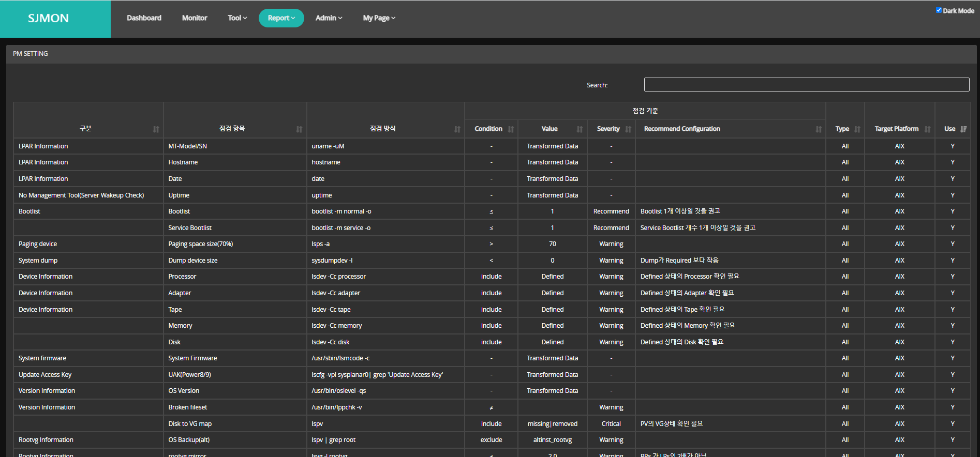
Task: Click the Value column sort icon
Action: point(580,129)
